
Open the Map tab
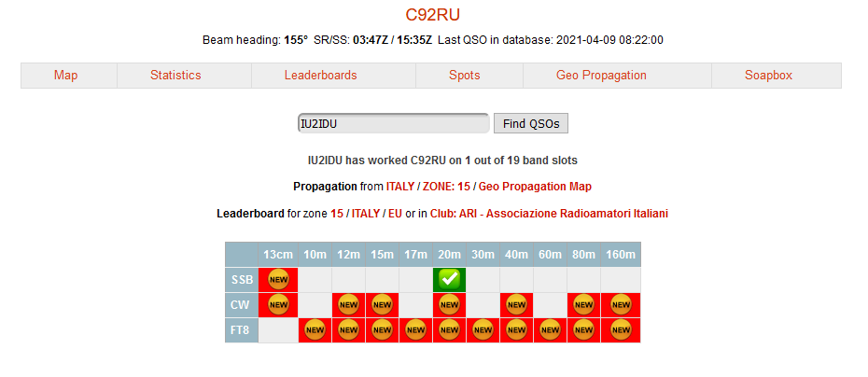pos(65,76)
